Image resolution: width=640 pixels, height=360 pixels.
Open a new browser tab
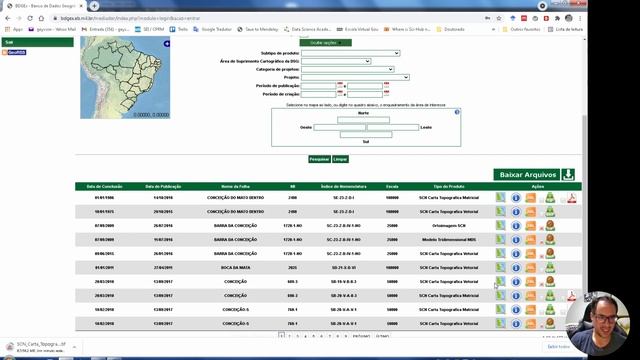click(x=94, y=6)
